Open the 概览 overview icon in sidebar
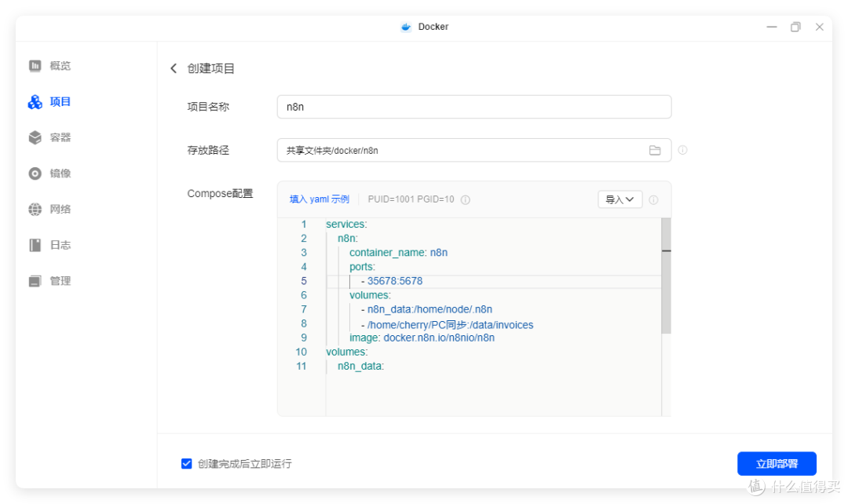The width and height of the screenshot is (848, 504). 35,66
